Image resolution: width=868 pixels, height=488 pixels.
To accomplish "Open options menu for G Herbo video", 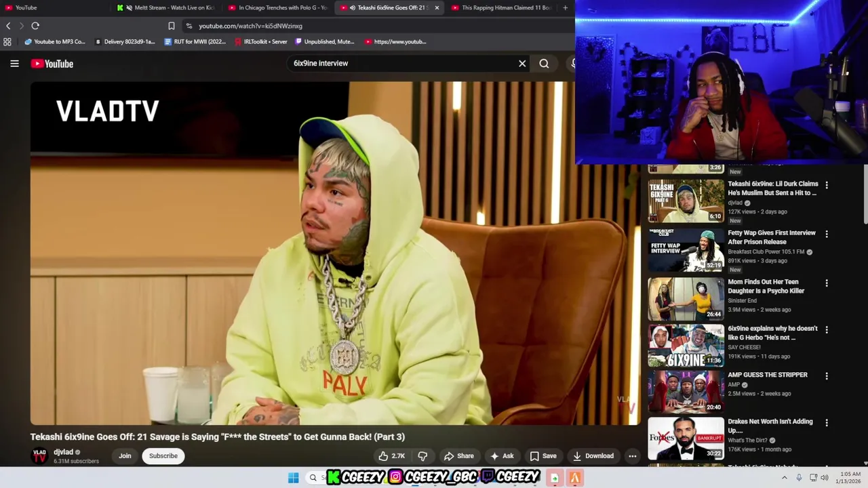I will pos(826,329).
